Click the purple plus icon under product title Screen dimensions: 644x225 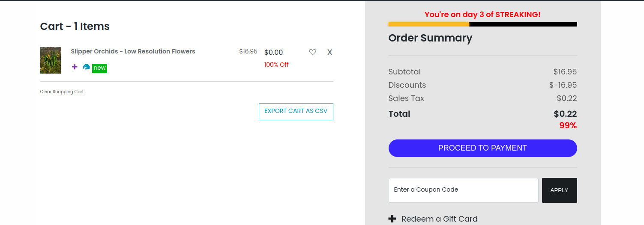(75, 67)
